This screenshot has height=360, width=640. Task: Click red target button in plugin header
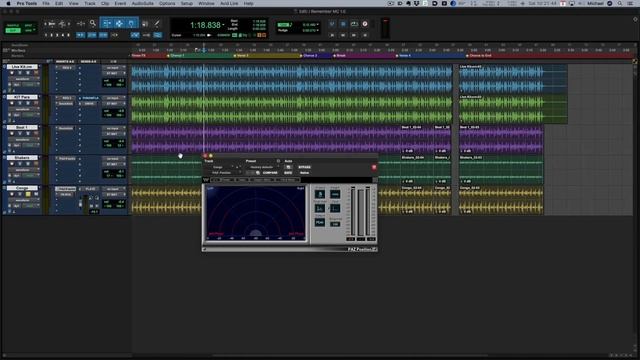[x=374, y=167]
